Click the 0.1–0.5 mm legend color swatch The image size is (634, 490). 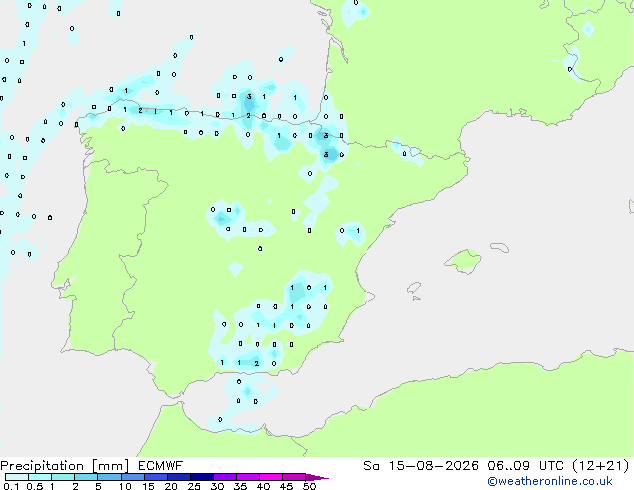pos(17,477)
